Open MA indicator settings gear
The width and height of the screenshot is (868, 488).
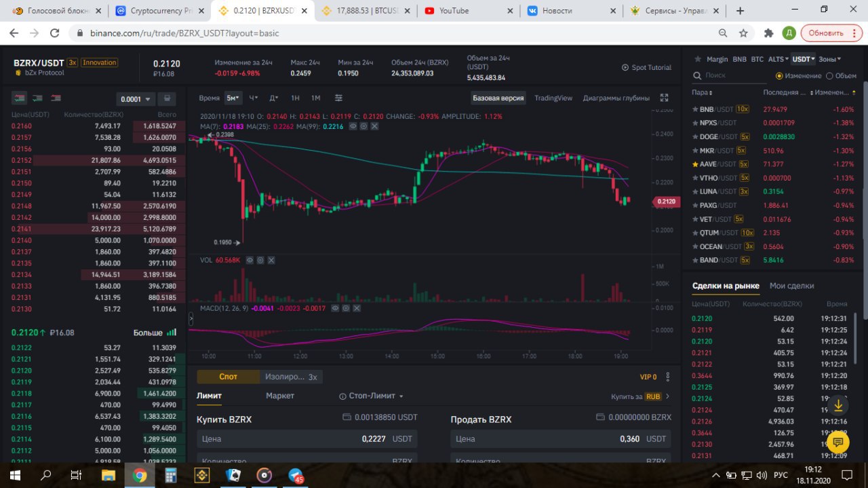(363, 126)
